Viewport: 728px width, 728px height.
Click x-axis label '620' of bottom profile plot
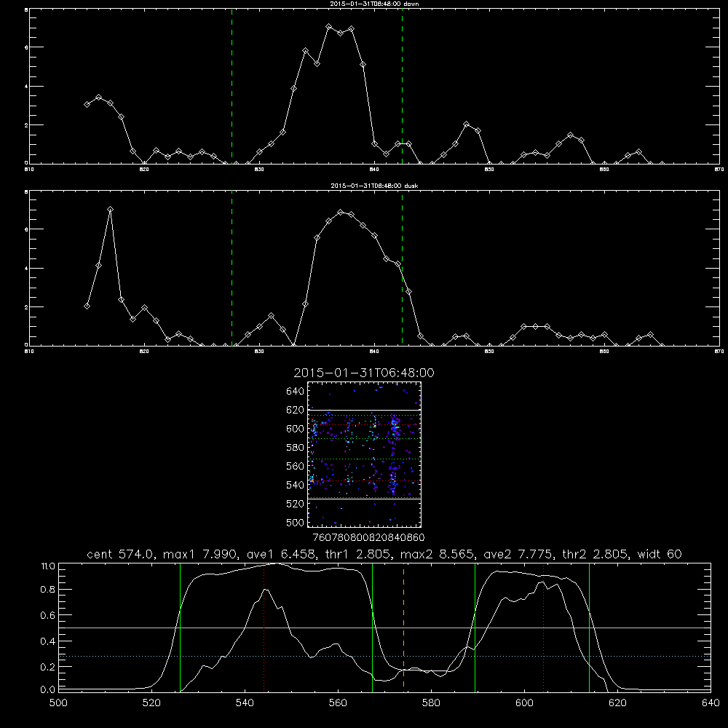pyautogui.click(x=617, y=703)
